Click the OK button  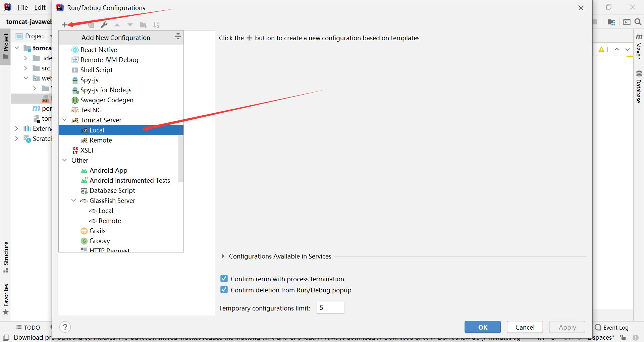pos(483,327)
